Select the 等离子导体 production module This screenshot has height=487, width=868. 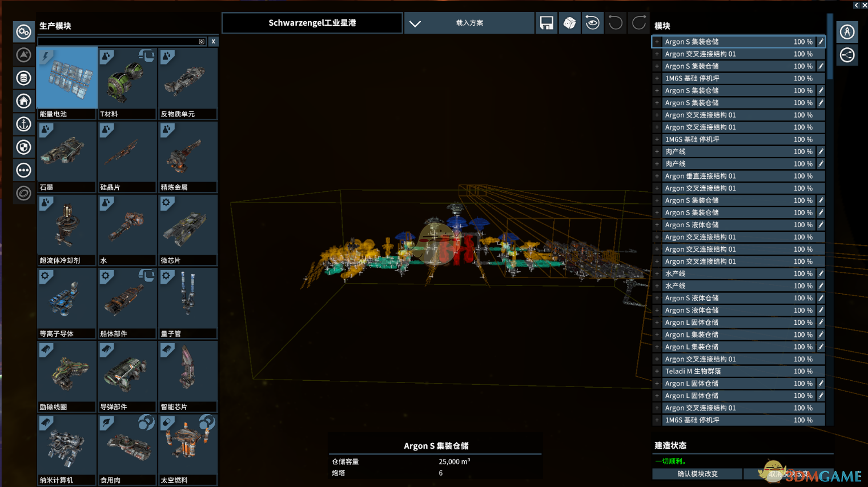(x=67, y=303)
